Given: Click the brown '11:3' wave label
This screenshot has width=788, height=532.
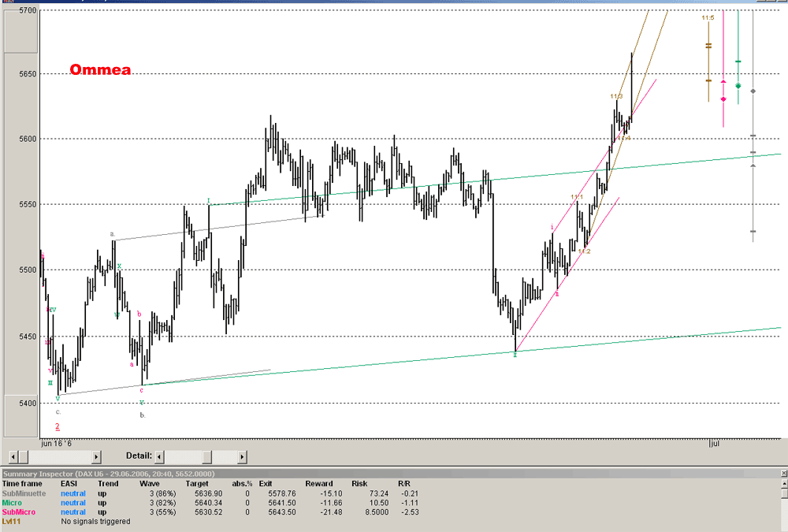Looking at the screenshot, I should click(x=617, y=96).
